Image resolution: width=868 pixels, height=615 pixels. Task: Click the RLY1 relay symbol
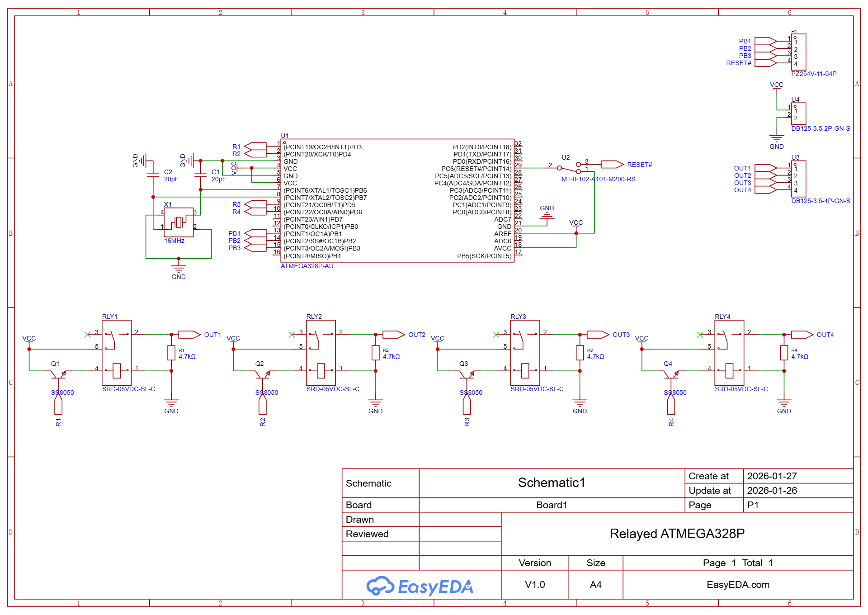117,353
